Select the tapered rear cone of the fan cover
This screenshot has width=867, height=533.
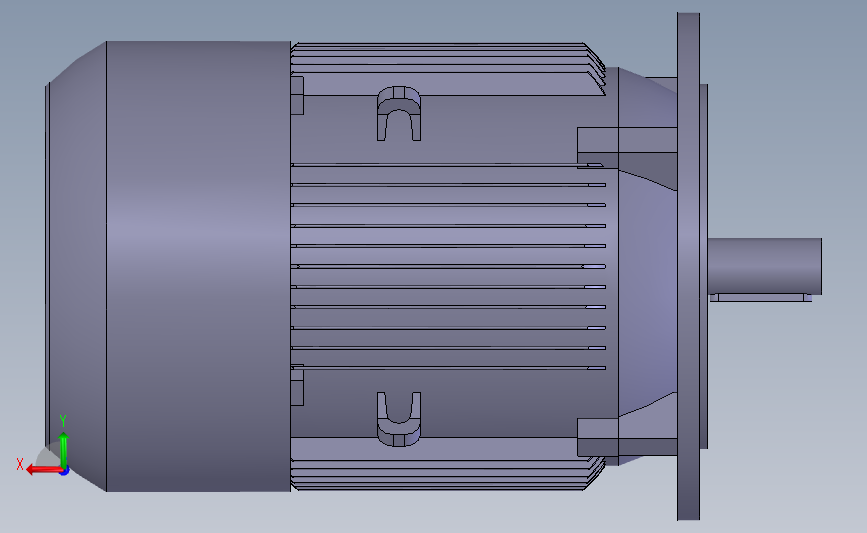click(x=77, y=266)
